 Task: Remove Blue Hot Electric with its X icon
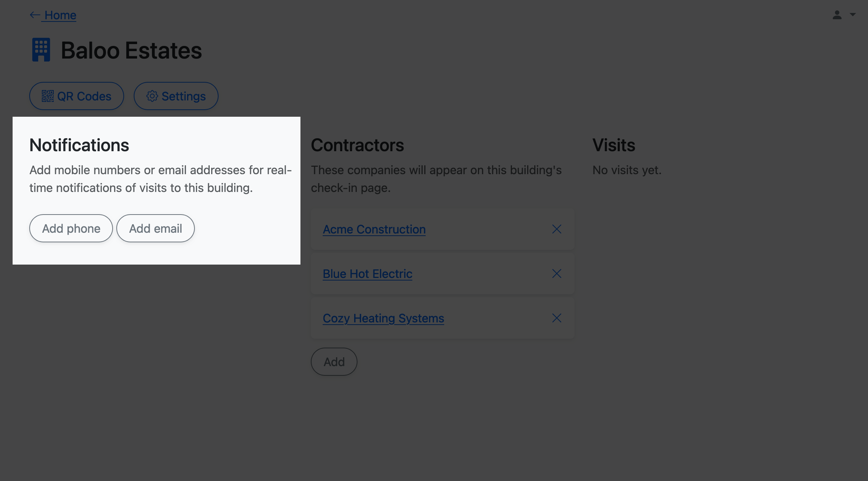tap(556, 274)
